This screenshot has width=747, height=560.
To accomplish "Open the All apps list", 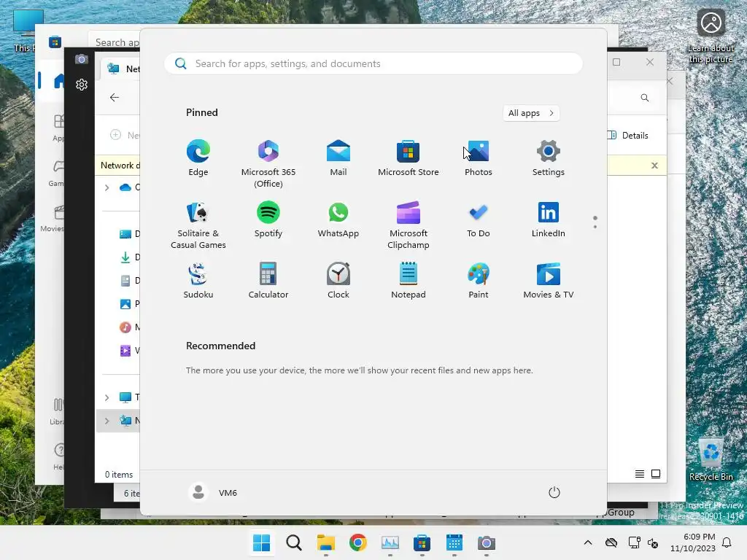I will [531, 113].
